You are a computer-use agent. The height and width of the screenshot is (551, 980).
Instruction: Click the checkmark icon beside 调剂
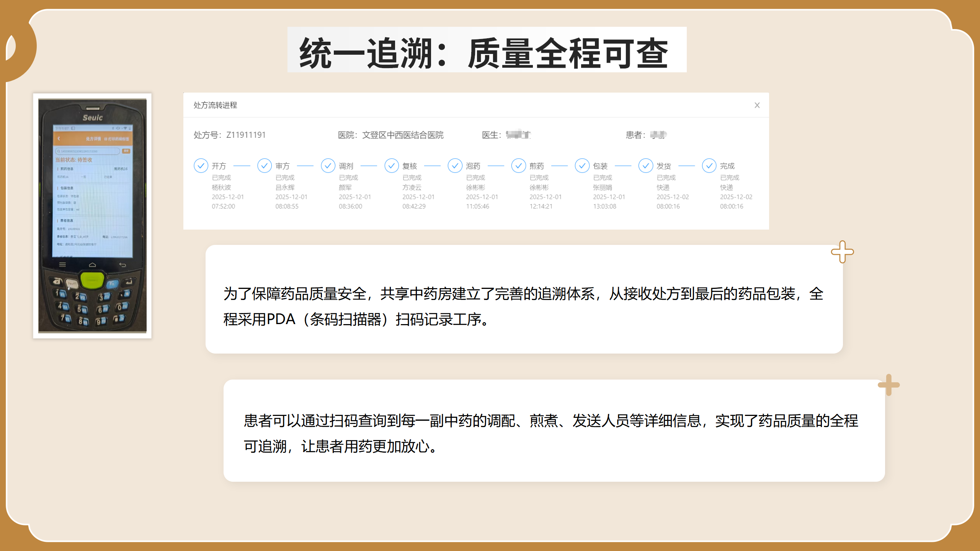(x=328, y=166)
